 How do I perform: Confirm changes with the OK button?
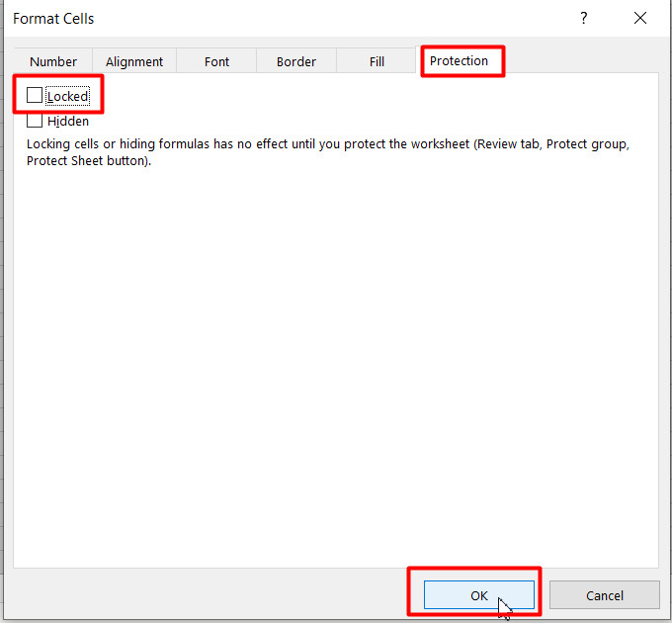pyautogui.click(x=478, y=595)
